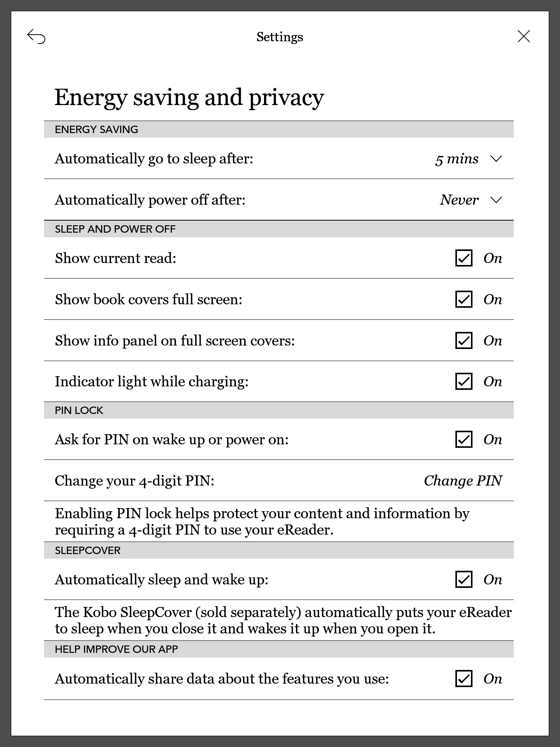Close the Settings screen with X
Viewport: 560px width, 747px height.
coord(524,37)
